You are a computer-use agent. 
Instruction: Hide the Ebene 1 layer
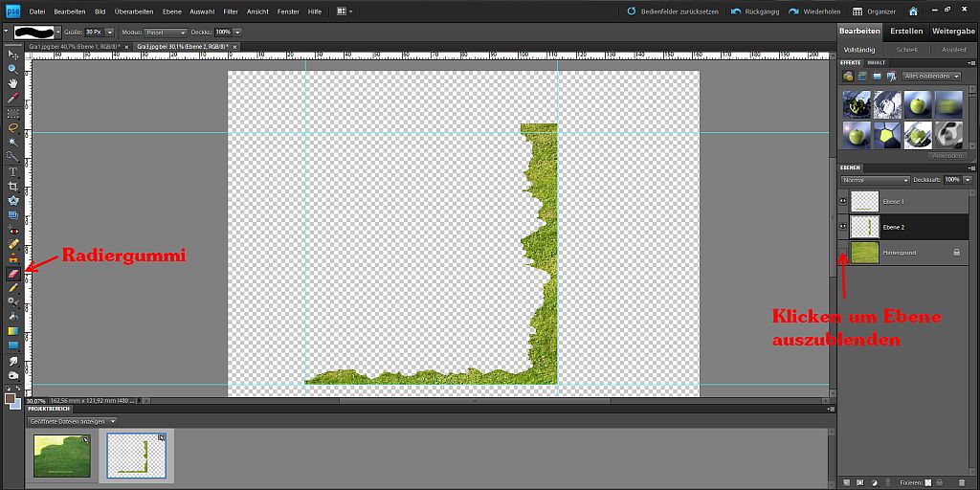pos(843,202)
